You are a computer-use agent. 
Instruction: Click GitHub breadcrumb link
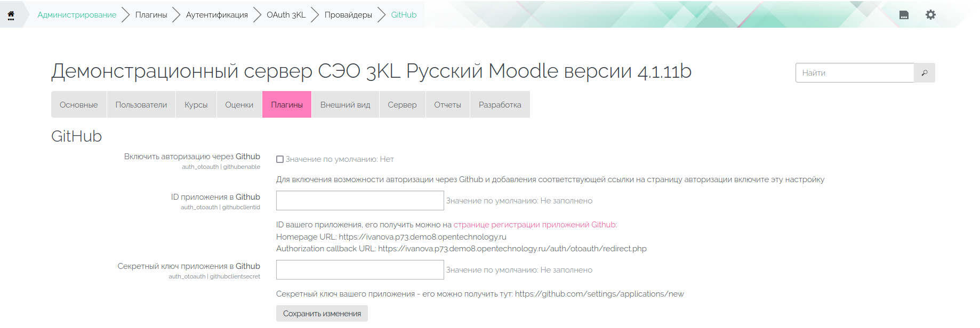pyautogui.click(x=404, y=15)
